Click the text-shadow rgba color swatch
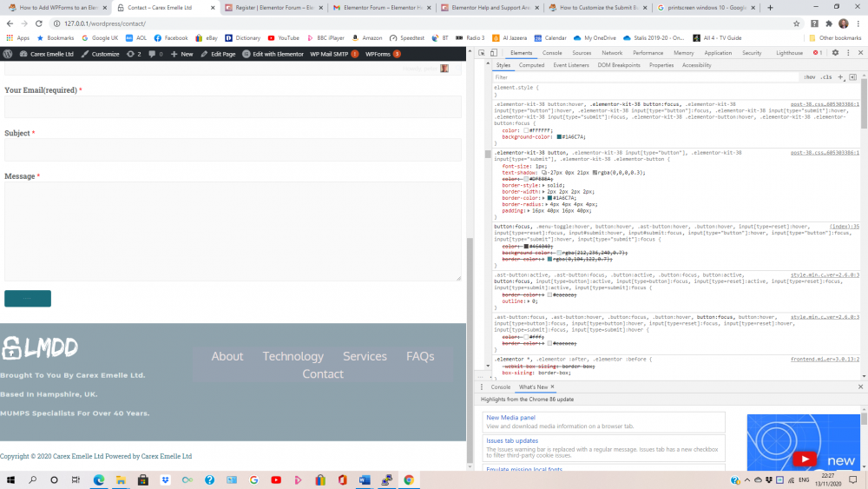Viewport: 868px width, 489px height. tap(595, 173)
